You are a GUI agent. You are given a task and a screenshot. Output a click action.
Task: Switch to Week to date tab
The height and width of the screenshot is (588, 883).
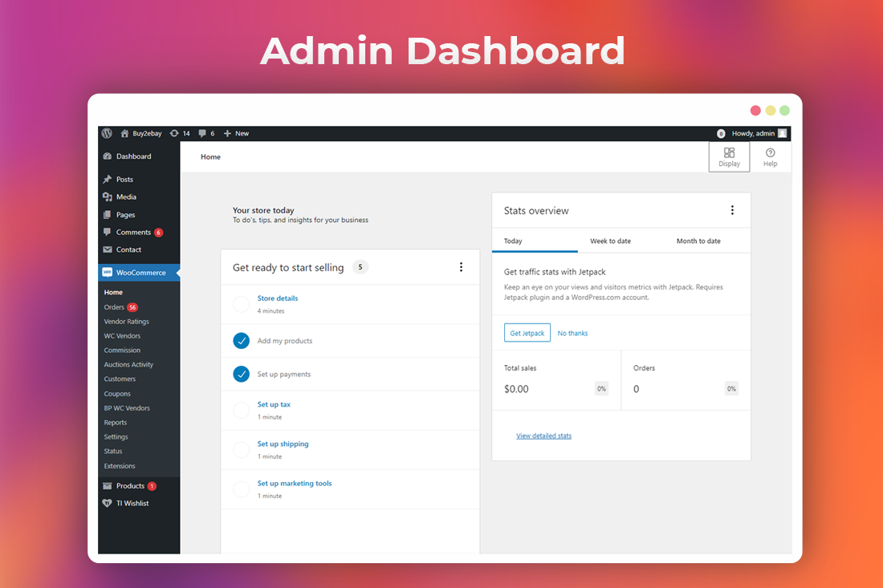click(x=610, y=241)
